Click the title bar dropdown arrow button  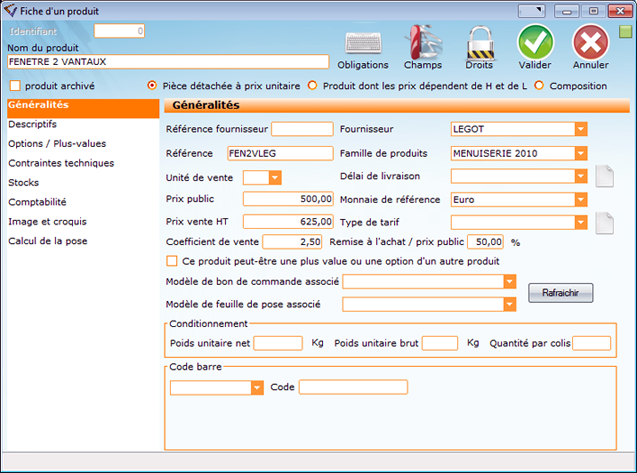(x=531, y=11)
